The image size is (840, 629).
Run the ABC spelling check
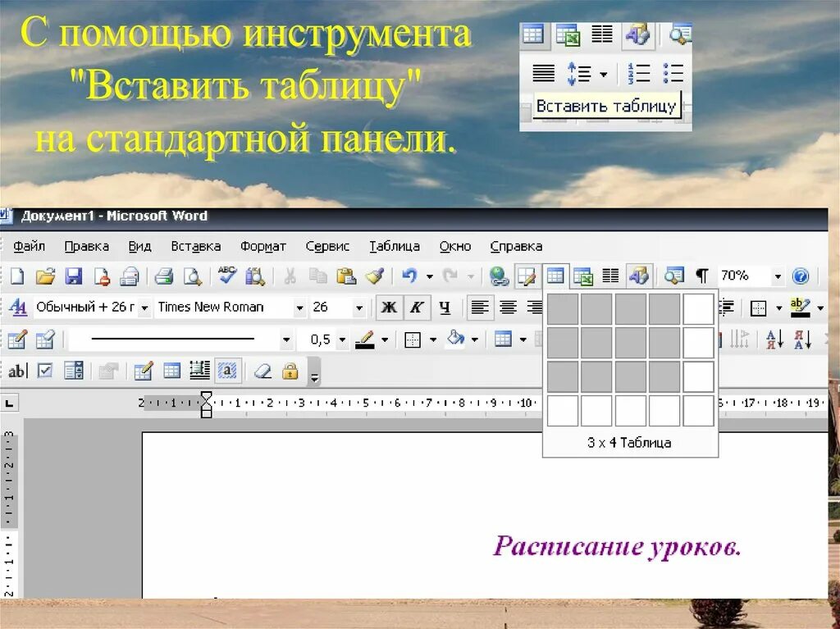[x=227, y=276]
